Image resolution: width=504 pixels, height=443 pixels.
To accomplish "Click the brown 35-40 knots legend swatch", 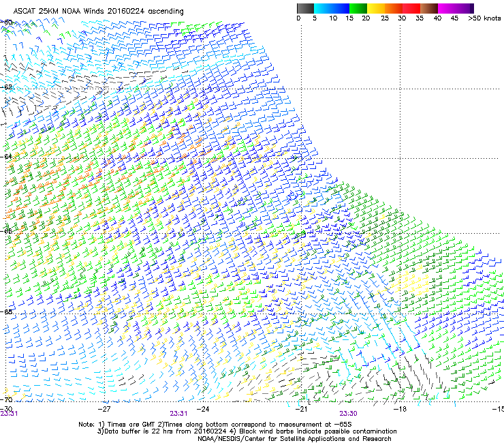I will (429, 8).
